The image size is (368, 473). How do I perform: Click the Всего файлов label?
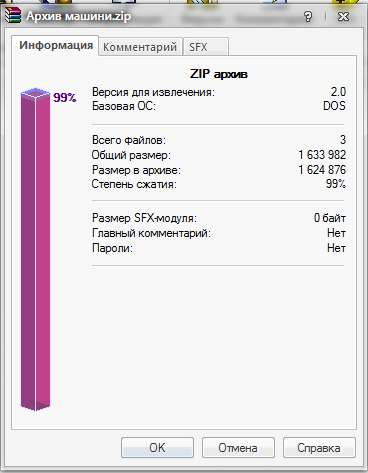pos(129,140)
